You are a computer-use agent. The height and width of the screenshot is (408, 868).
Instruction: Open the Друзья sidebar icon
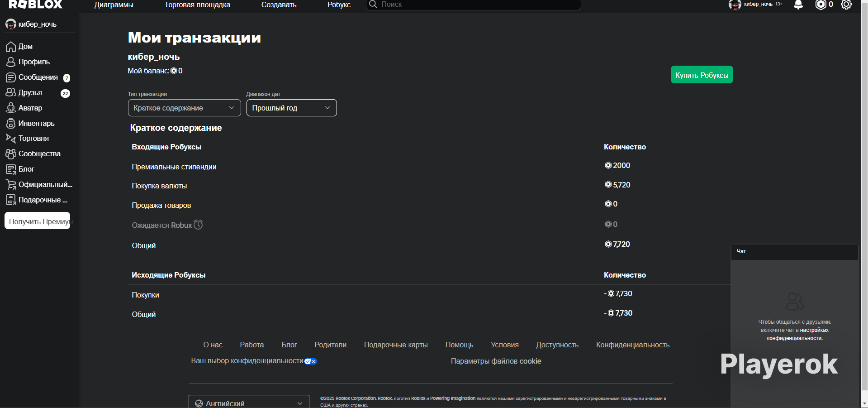click(x=11, y=92)
